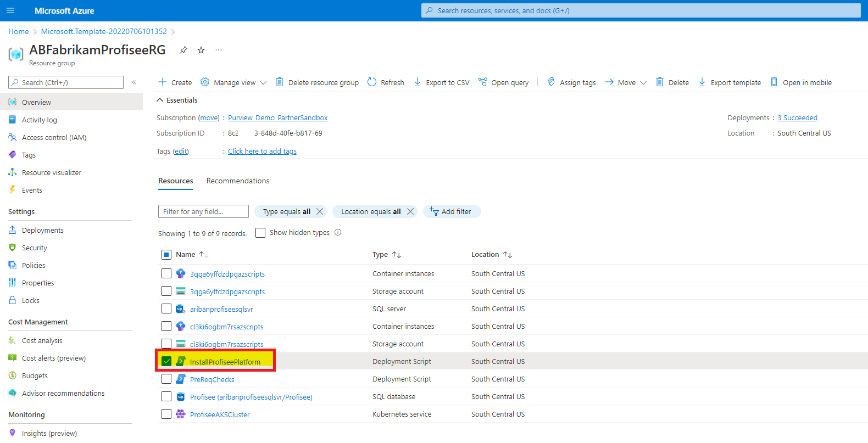Collapse the Essentials section

[x=177, y=100]
